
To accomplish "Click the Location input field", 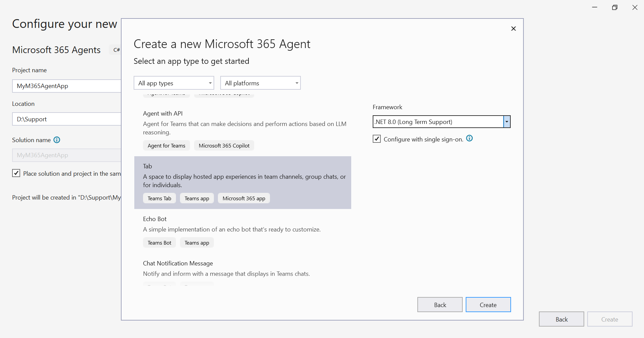I will (x=66, y=119).
